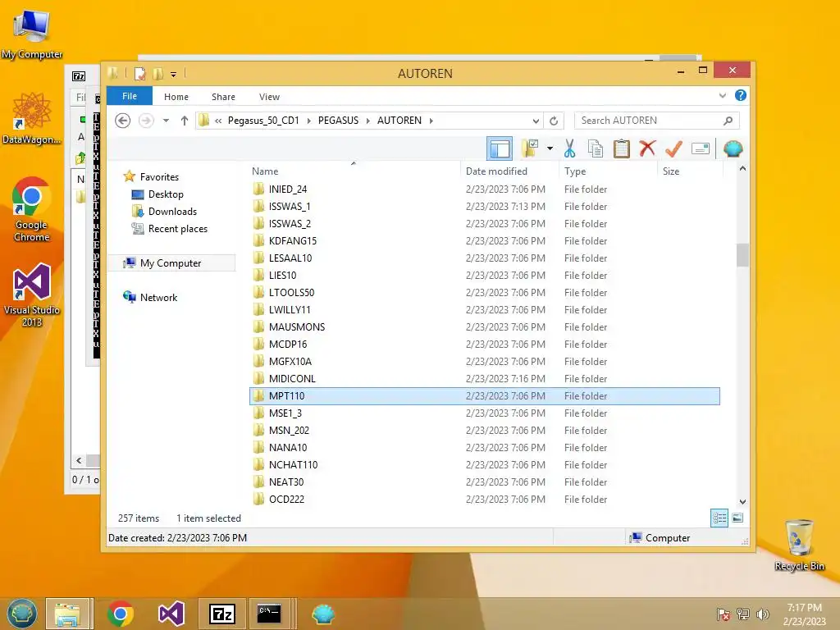The height and width of the screenshot is (630, 840).
Task: Click the Search AUTOREN input field
Action: (x=657, y=121)
